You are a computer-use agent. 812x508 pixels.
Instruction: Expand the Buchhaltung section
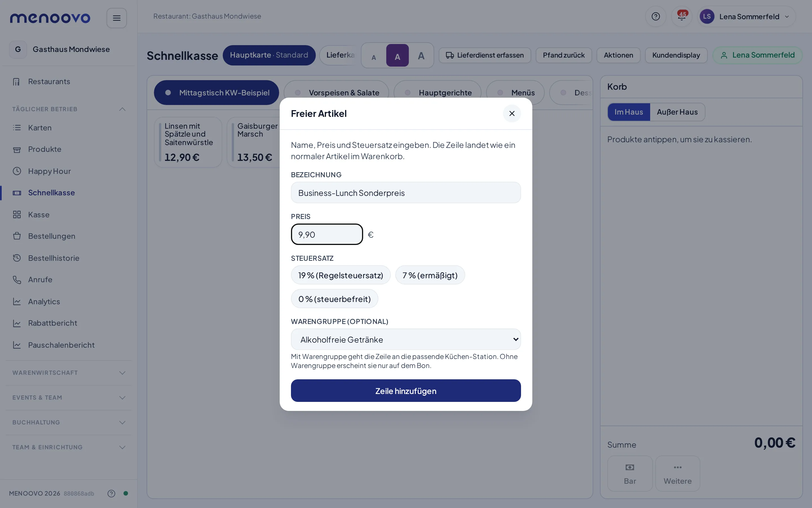(x=69, y=422)
